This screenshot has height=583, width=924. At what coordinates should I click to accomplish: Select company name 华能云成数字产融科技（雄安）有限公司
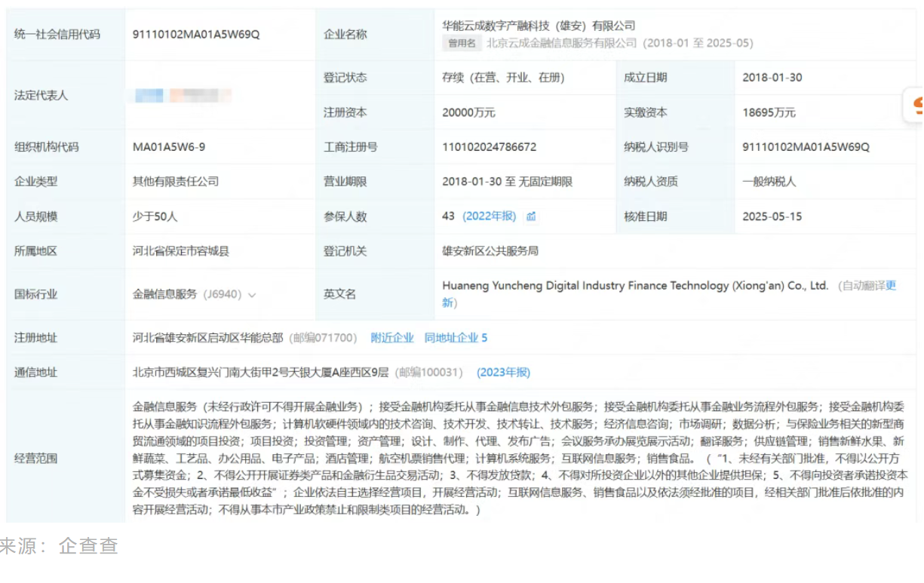click(x=539, y=26)
